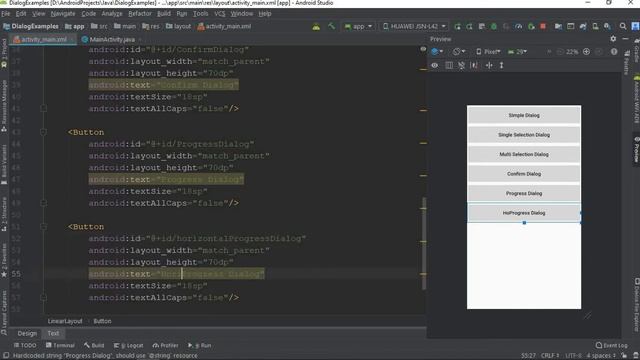Open the Build menu
Viewport: 640px width, 360px height.
click(x=164, y=13)
